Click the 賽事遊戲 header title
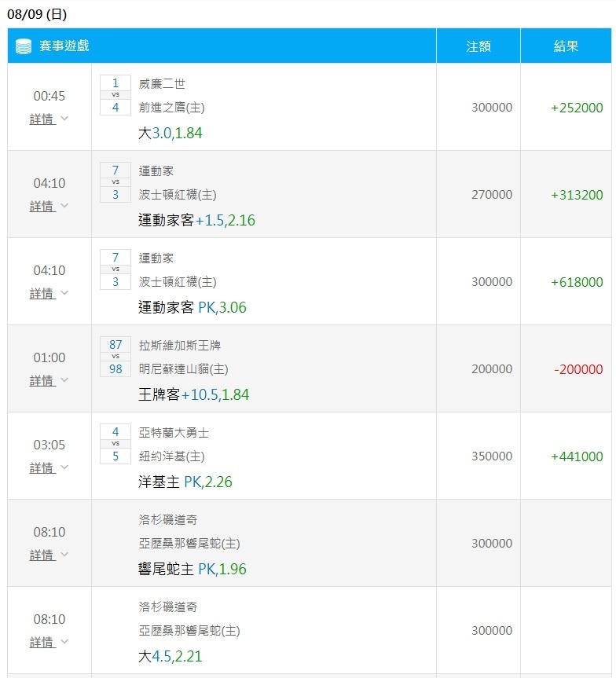The height and width of the screenshot is (678, 616). click(x=64, y=46)
